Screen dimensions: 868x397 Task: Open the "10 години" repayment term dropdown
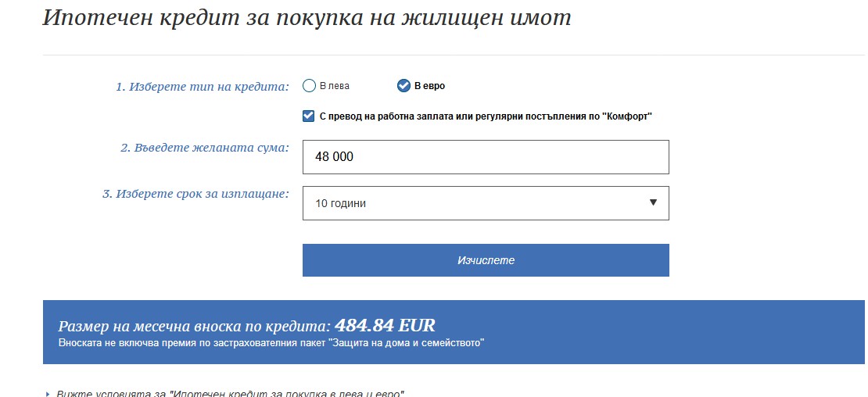coord(485,203)
